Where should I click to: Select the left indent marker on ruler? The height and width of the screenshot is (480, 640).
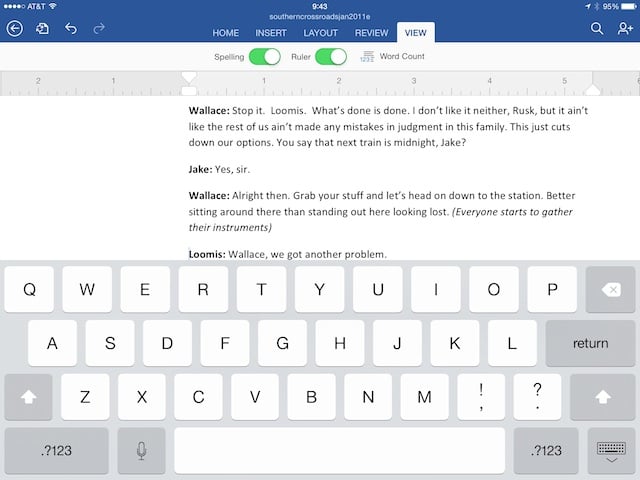(x=189, y=91)
